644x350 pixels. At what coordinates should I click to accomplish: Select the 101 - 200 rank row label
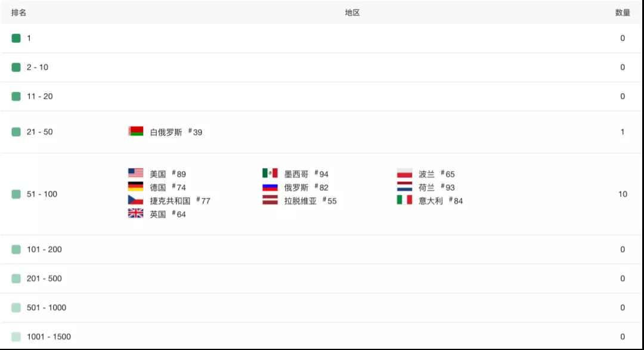(x=44, y=249)
